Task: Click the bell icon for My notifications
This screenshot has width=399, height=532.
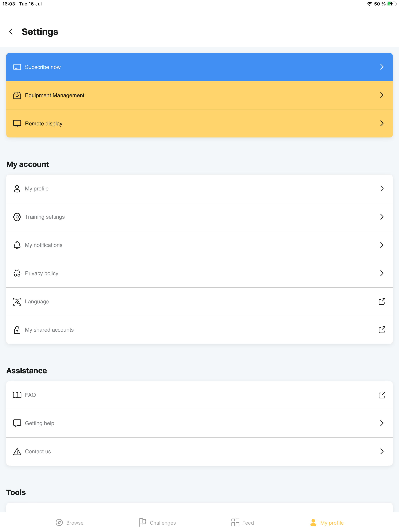Action: click(x=17, y=245)
